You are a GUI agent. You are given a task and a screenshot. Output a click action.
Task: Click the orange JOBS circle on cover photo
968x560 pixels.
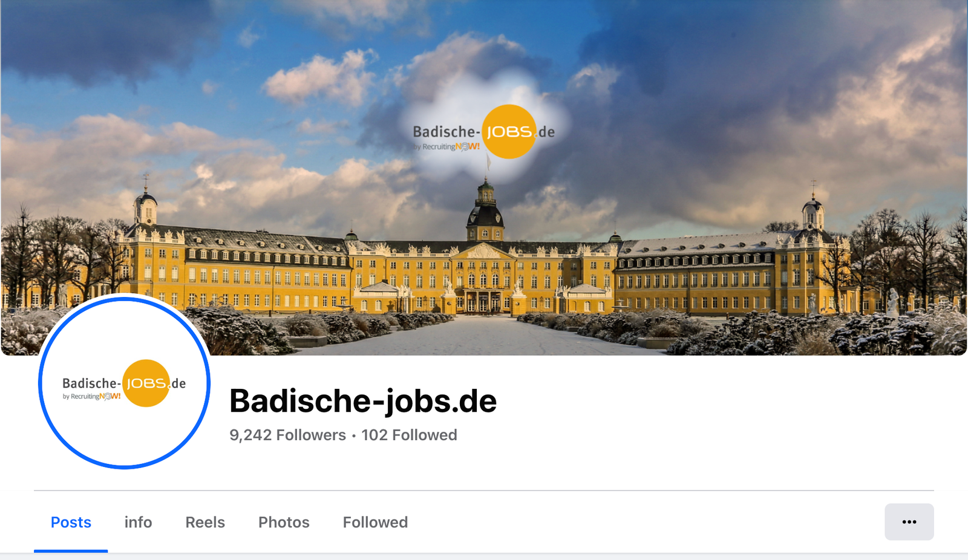(x=509, y=131)
